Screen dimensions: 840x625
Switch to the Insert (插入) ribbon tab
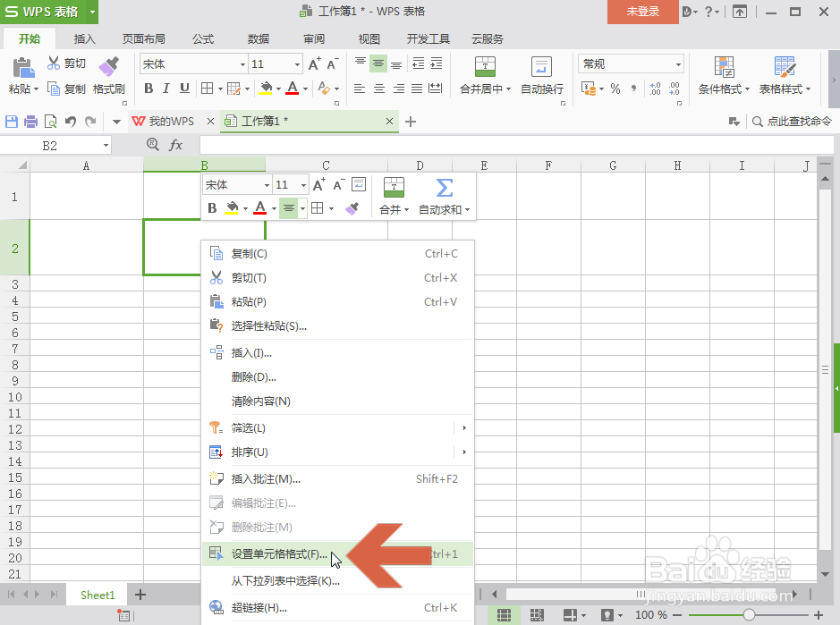tap(84, 39)
